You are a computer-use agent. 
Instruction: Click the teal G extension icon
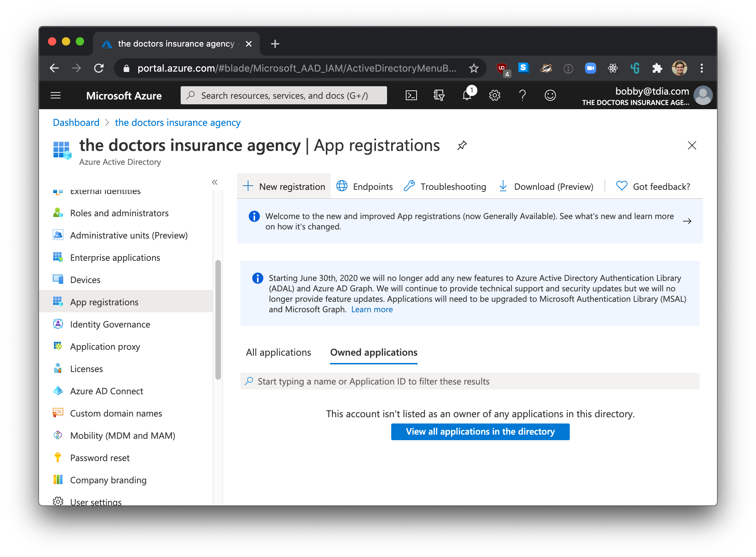click(x=635, y=68)
